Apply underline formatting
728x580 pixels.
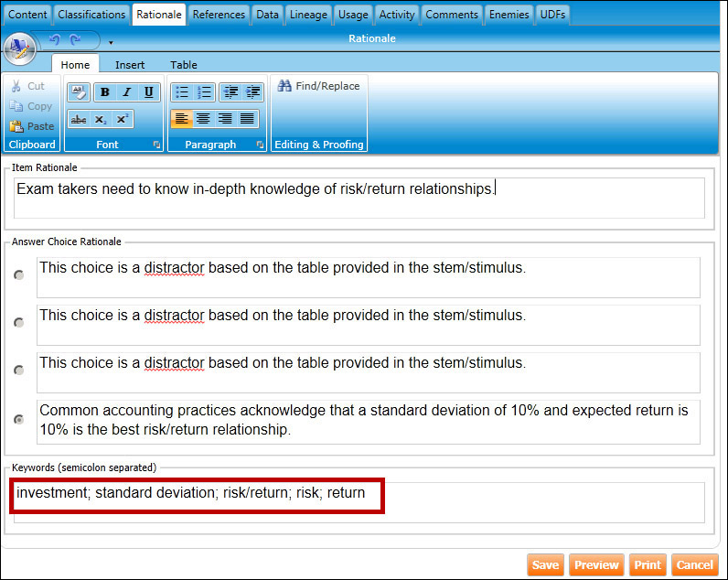[149, 92]
